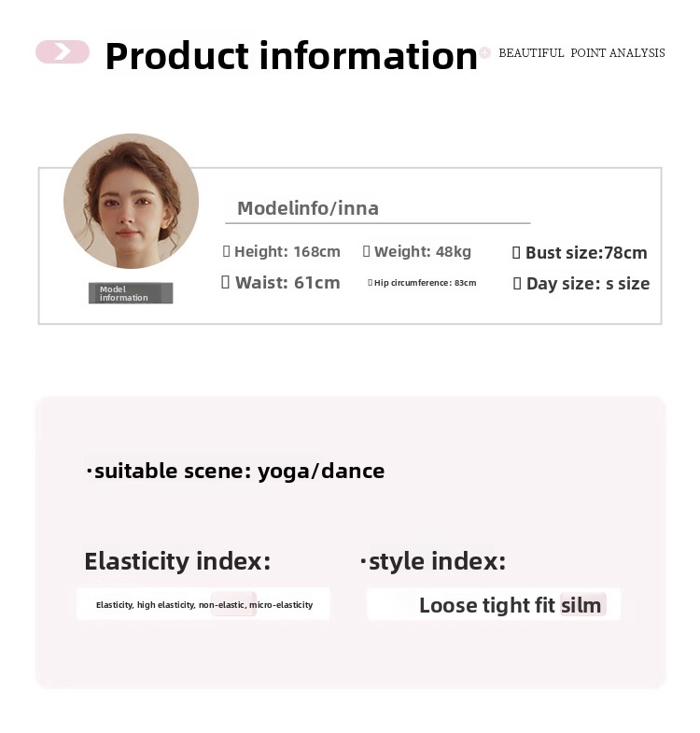Click the small icon before Waist: 61cm

click(225, 282)
